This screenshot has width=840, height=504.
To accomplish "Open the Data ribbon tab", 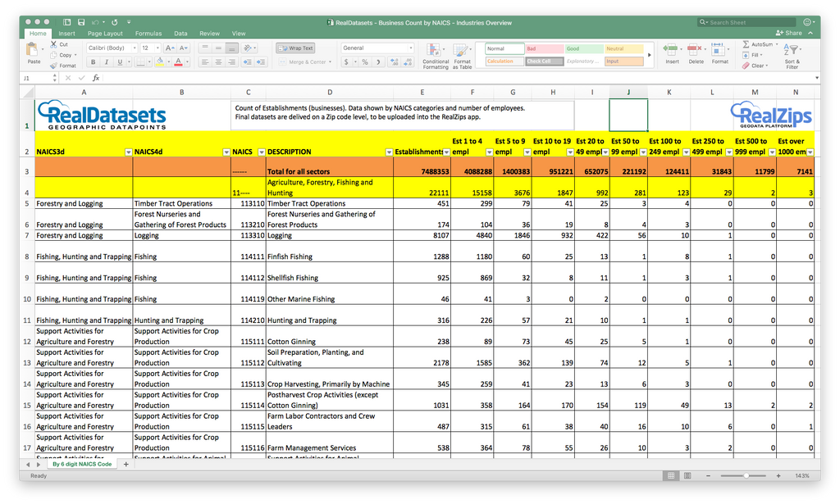I will pyautogui.click(x=180, y=33).
